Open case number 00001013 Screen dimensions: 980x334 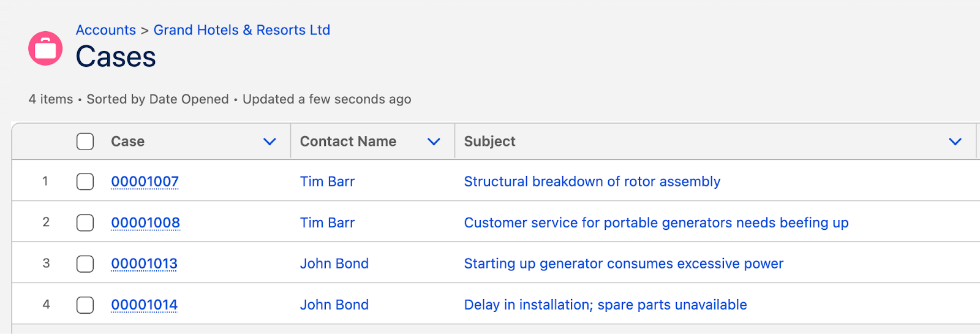coord(144,264)
